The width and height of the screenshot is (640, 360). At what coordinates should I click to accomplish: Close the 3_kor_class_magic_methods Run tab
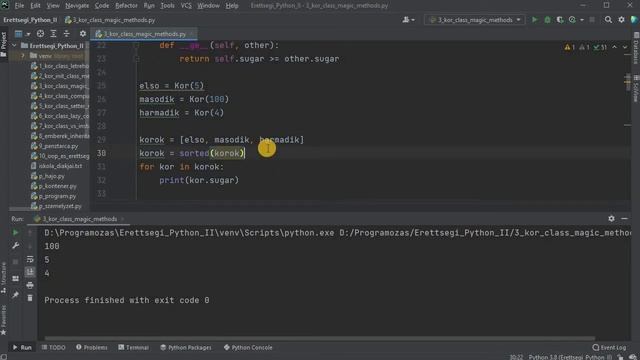pos(122,219)
